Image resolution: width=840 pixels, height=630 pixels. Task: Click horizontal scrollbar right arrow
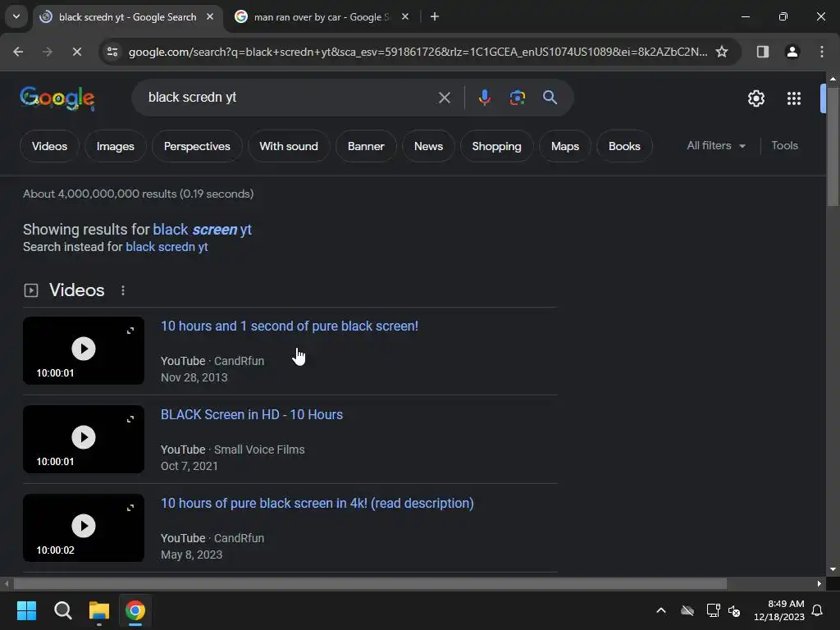pyautogui.click(x=819, y=583)
